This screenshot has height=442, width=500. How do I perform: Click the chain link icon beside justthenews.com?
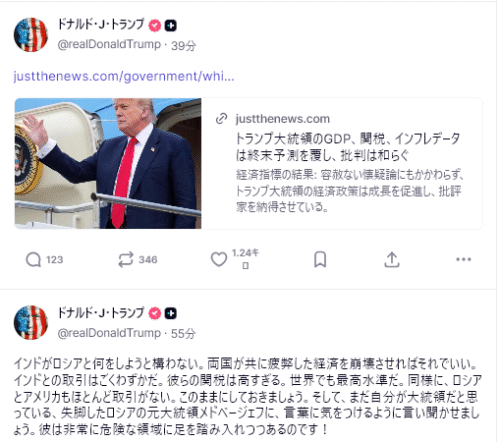[221, 119]
